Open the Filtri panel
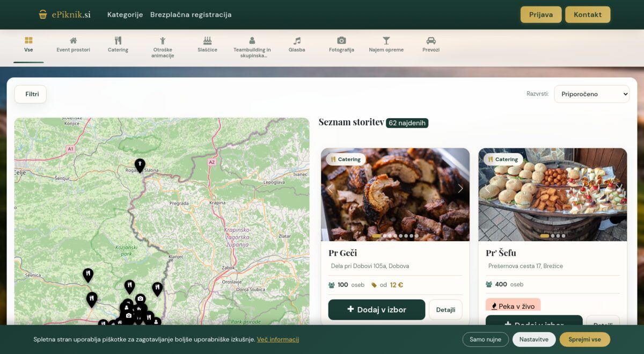Screen dimensions: 644x354 pos(31,94)
